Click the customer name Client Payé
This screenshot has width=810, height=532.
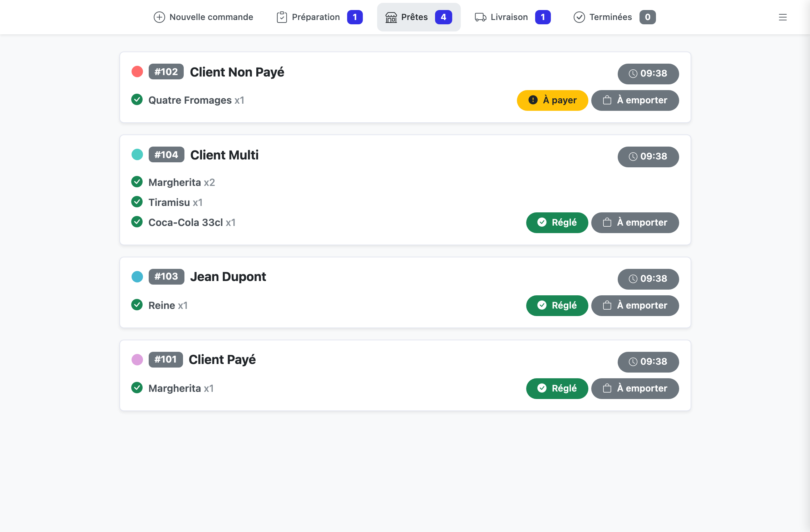coord(222,360)
